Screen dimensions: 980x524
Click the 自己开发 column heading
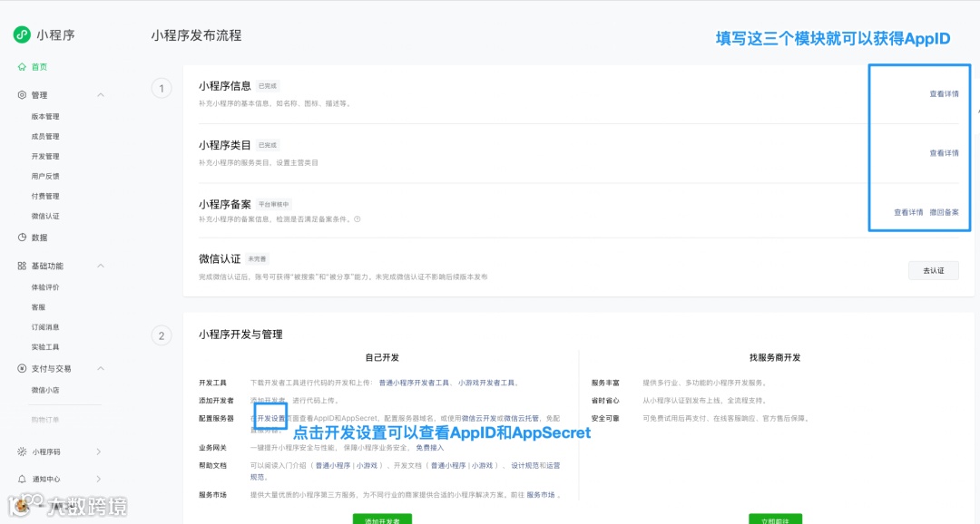(382, 358)
